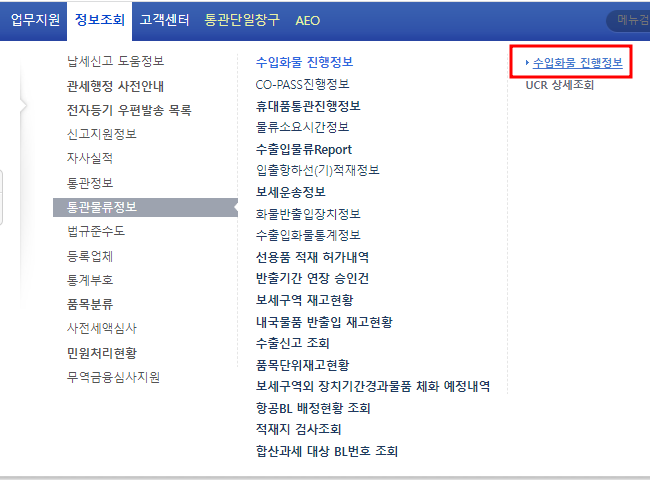Click the menu search field (메뉴검색)
The height and width of the screenshot is (480, 650).
(x=628, y=20)
